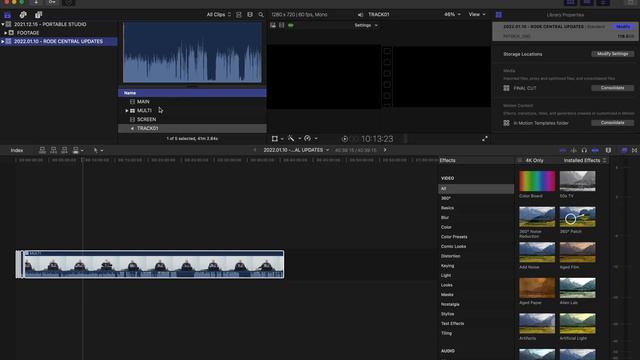
Task: Click the first multicam angle view icon
Action: pyautogui.click(x=273, y=25)
